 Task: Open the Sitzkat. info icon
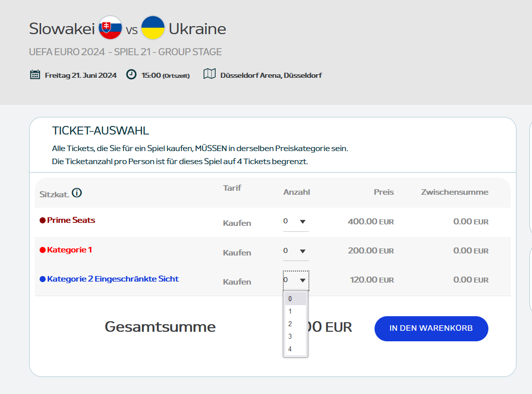(x=77, y=193)
